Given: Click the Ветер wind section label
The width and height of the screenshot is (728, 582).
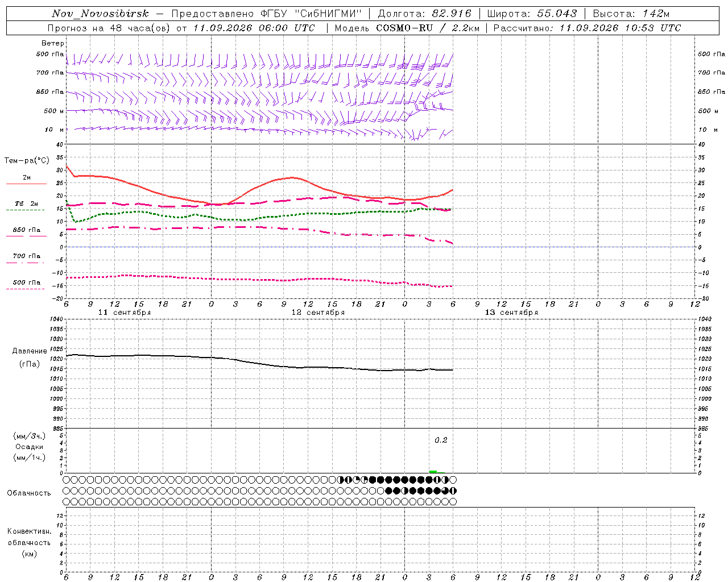Looking at the screenshot, I should coord(53,43).
